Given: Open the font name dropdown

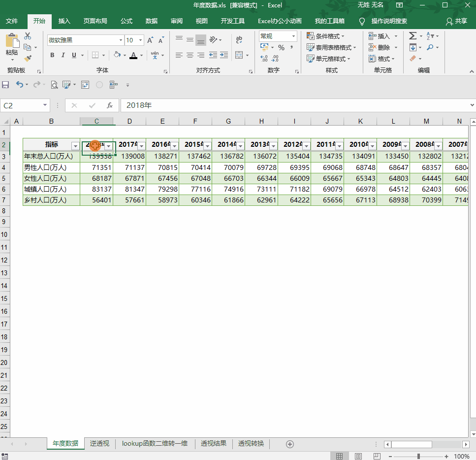Looking at the screenshot, I should [x=121, y=40].
